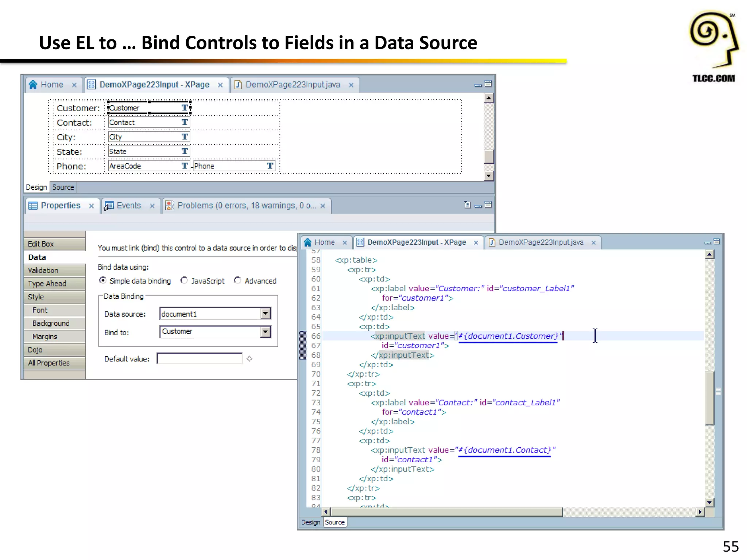Click horizontal scroll right arrow in source editor
This screenshot has height=560, width=747.
[x=700, y=512]
